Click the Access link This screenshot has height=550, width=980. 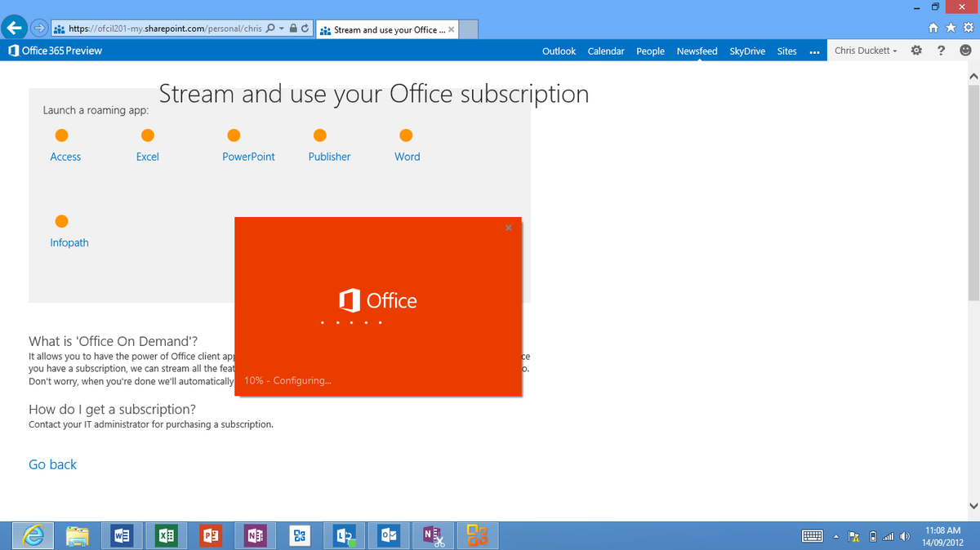click(x=65, y=157)
